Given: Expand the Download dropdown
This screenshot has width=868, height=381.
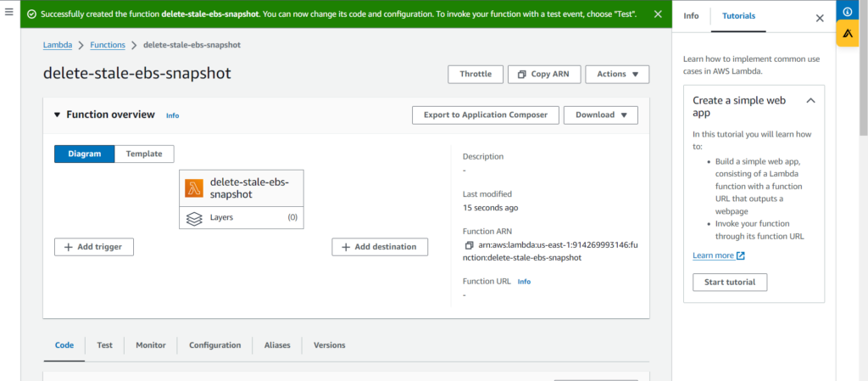Looking at the screenshot, I should [x=600, y=115].
